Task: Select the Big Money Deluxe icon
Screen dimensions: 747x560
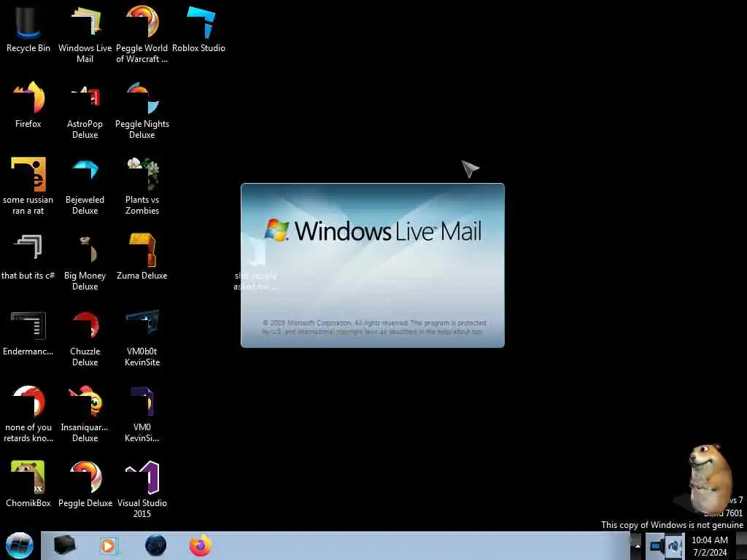Action: coord(85,262)
